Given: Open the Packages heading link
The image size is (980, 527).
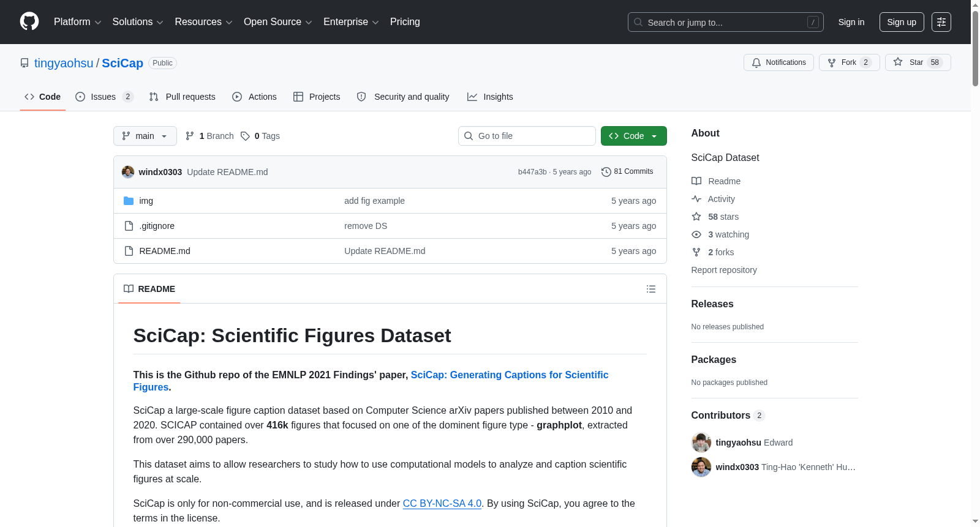Looking at the screenshot, I should pyautogui.click(x=714, y=359).
